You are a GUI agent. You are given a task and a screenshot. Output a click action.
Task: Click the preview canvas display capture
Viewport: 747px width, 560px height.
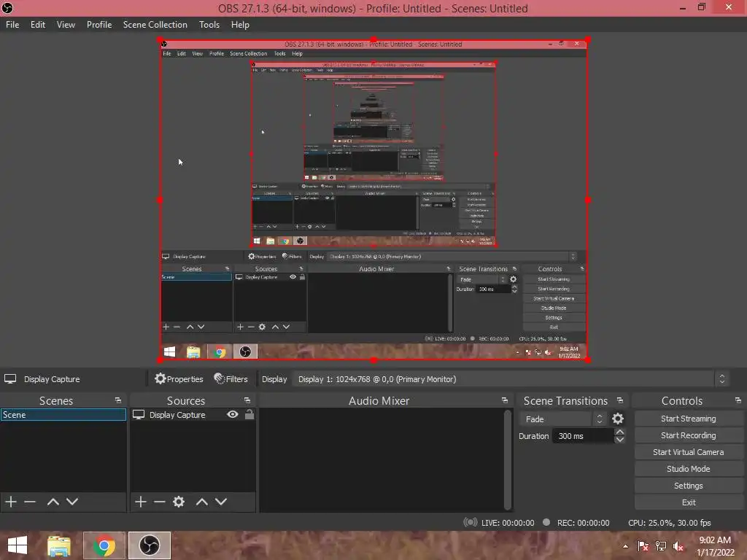373,200
